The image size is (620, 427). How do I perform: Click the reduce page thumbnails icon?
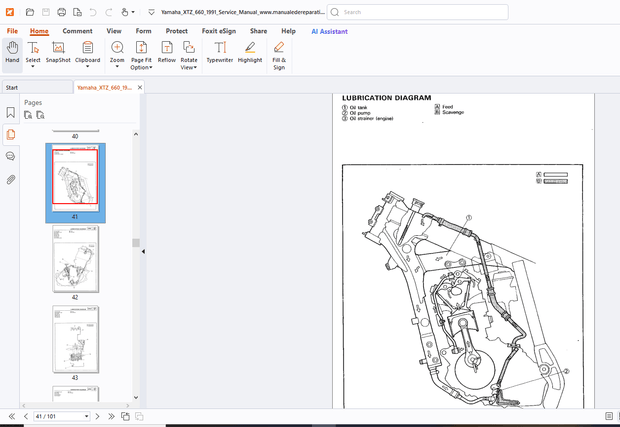pyautogui.click(x=40, y=115)
